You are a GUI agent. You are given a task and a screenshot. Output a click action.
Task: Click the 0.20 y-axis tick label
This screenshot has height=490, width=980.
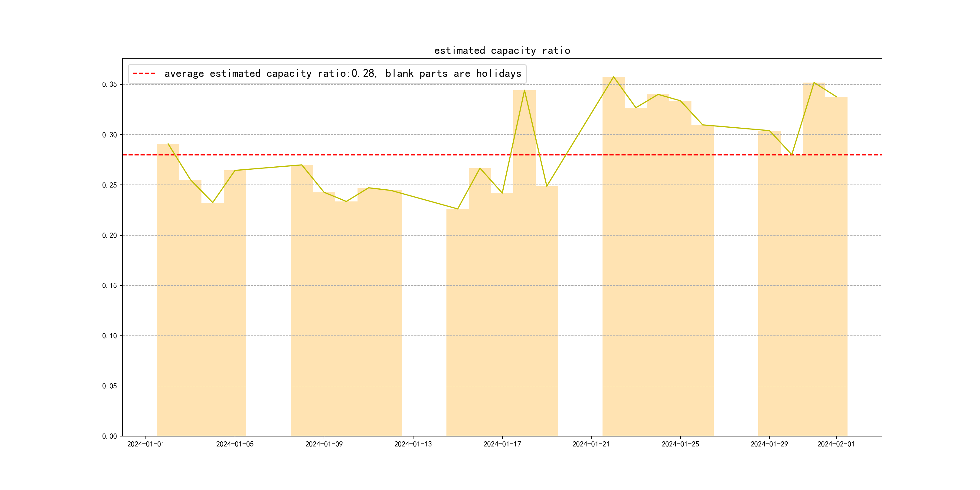click(109, 236)
